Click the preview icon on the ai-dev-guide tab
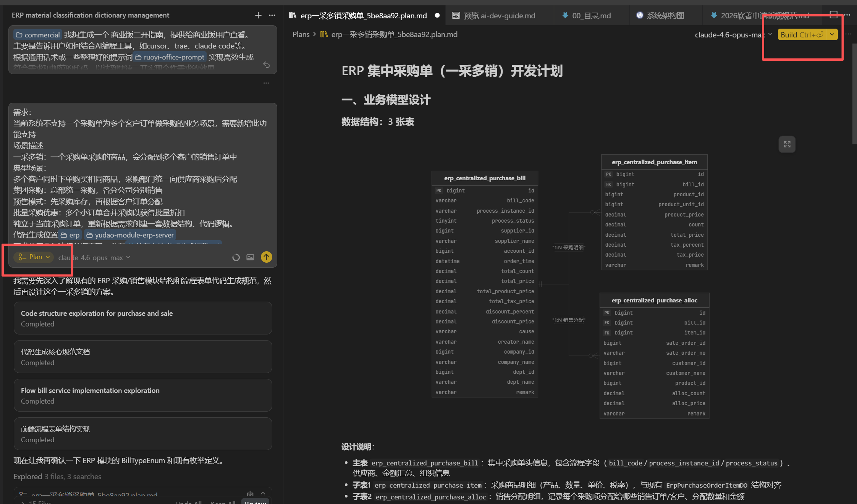The image size is (857, 504). click(x=456, y=15)
